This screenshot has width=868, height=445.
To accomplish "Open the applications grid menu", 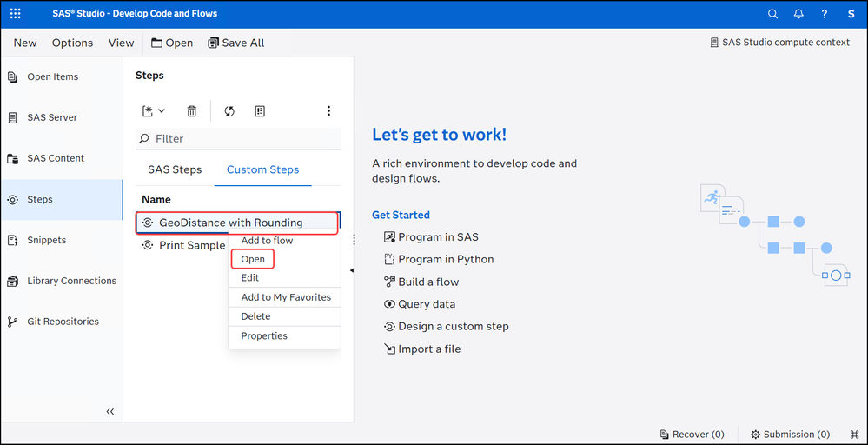I will [16, 13].
